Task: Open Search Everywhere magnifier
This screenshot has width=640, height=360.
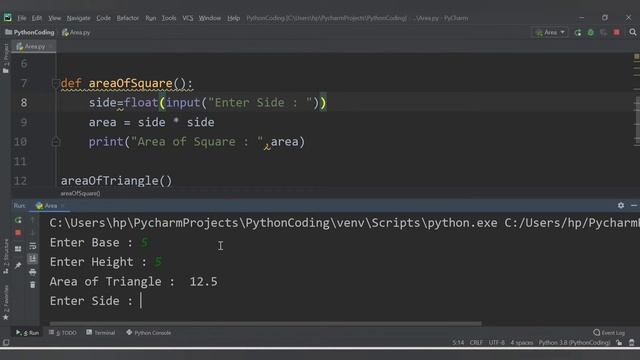Action: [x=633, y=32]
